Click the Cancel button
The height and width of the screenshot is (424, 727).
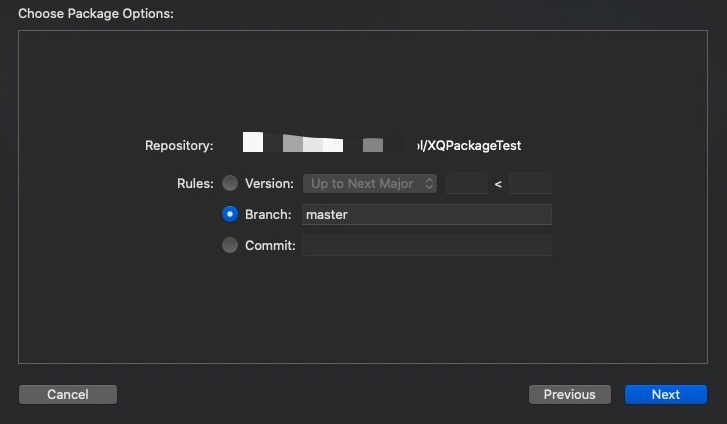pos(68,394)
